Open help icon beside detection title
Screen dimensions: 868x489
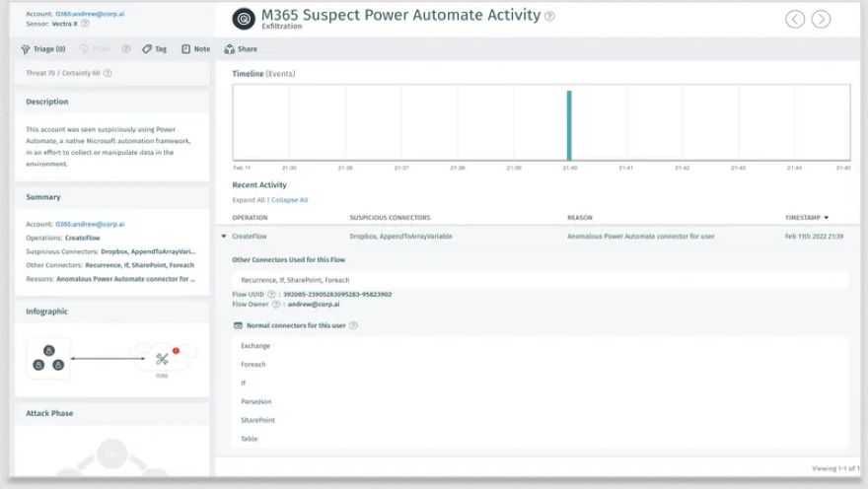(x=549, y=16)
